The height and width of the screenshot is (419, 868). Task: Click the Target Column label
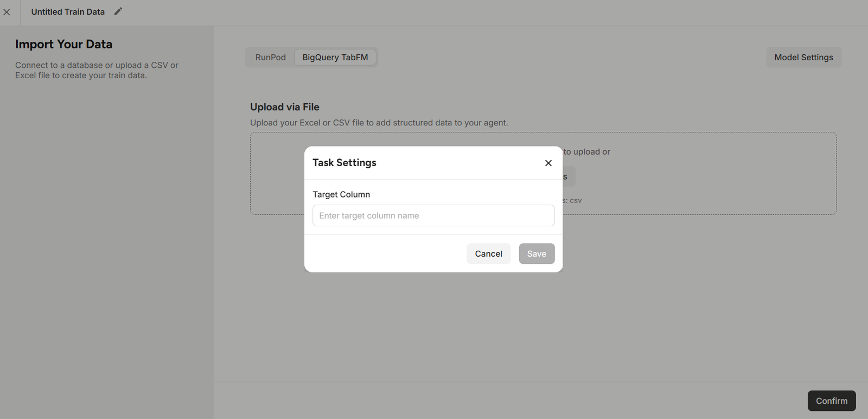click(x=341, y=194)
